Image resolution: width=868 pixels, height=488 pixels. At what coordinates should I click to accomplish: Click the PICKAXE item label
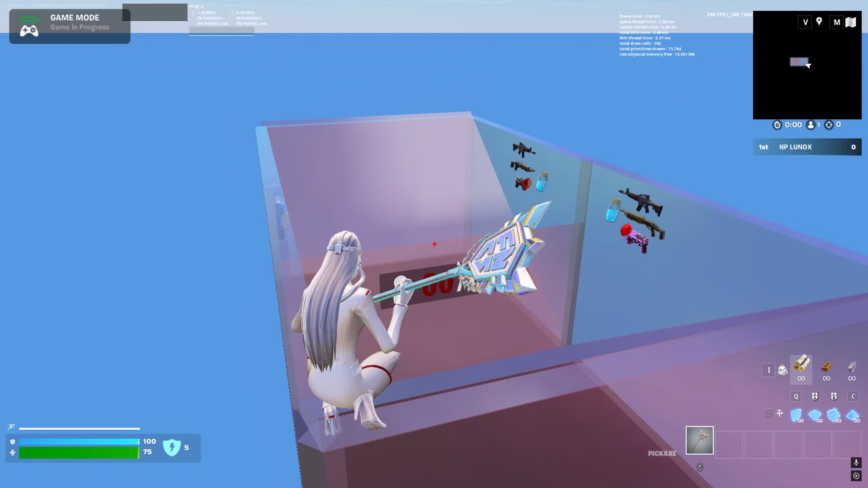tap(662, 453)
